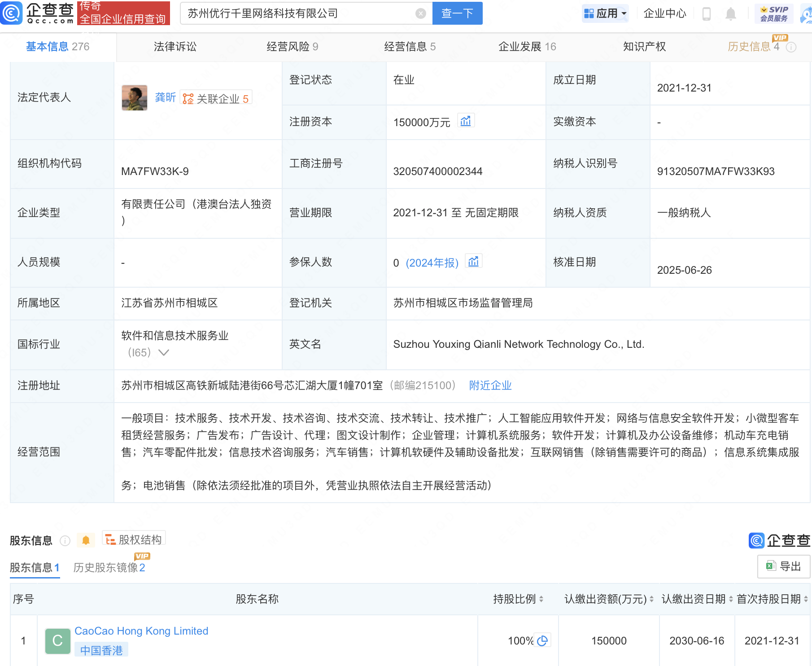This screenshot has width=812, height=666.
Task: Click the English company name text
Action: click(x=519, y=344)
